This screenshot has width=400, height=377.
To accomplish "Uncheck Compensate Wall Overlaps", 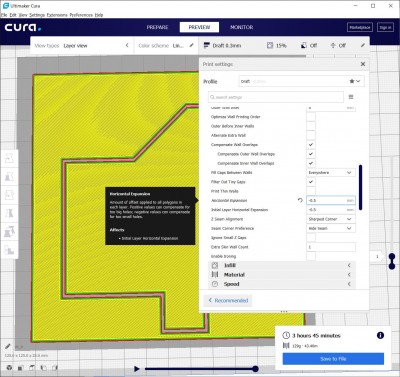I will click(311, 145).
